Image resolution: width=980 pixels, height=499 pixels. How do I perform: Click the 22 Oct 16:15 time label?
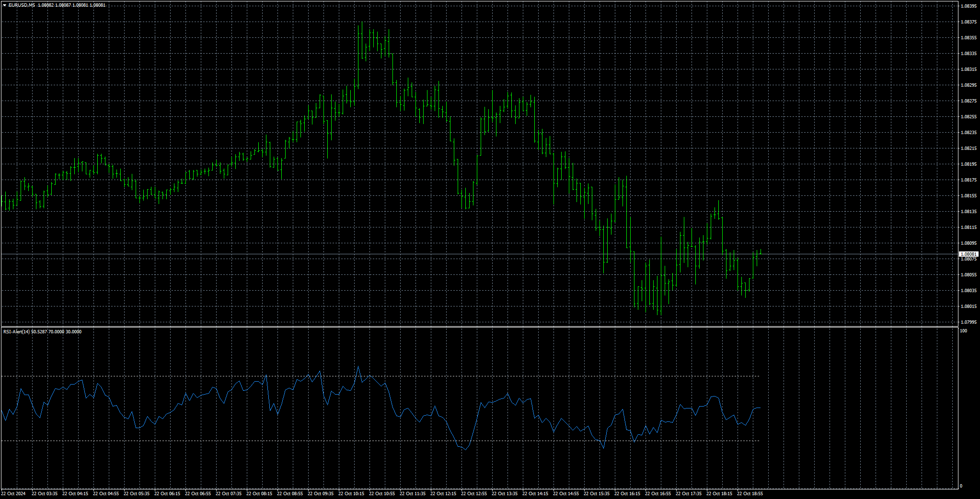click(x=627, y=494)
